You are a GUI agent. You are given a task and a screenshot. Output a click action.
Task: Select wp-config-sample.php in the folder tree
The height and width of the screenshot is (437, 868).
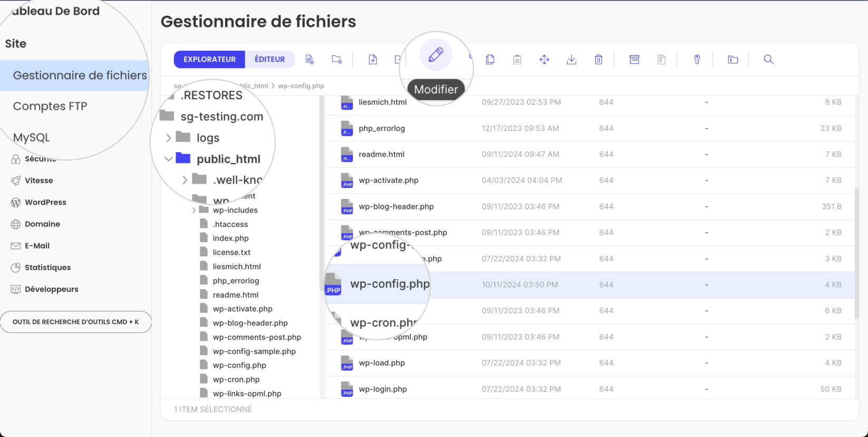tap(254, 351)
